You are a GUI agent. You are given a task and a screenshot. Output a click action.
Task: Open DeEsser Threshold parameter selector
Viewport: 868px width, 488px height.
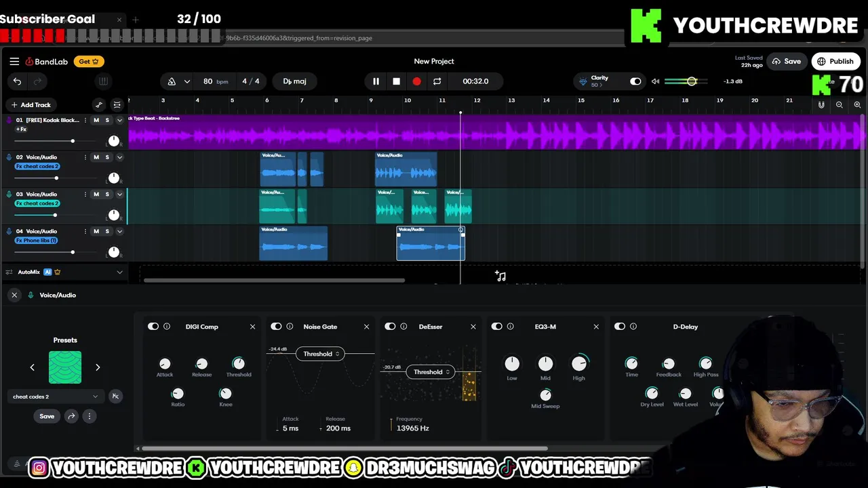pyautogui.click(x=430, y=371)
